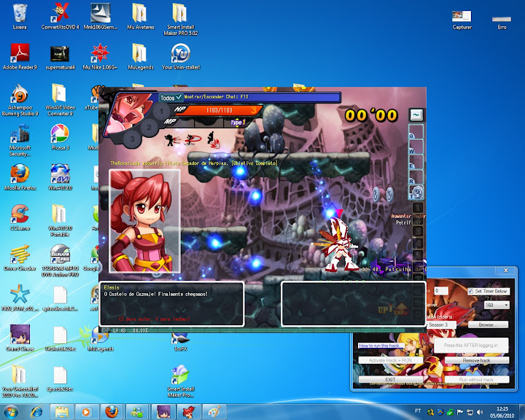Click the Type 1 MP indicator
Screen dimensions: 525x420
tap(238, 122)
